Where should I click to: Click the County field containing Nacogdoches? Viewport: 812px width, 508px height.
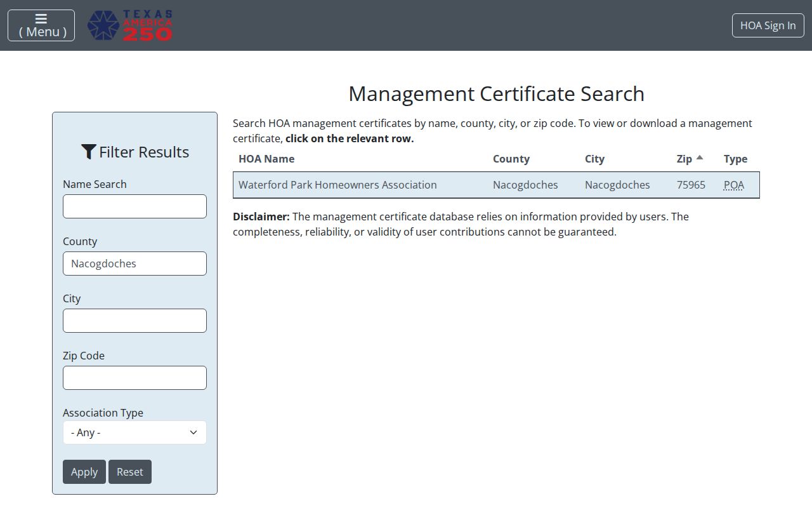[x=134, y=264]
